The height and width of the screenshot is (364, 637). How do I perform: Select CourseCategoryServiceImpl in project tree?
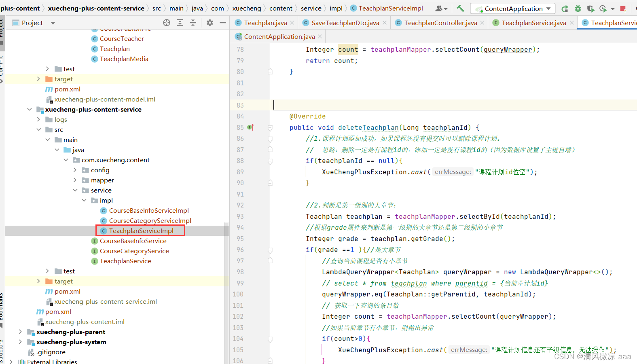[150, 221]
